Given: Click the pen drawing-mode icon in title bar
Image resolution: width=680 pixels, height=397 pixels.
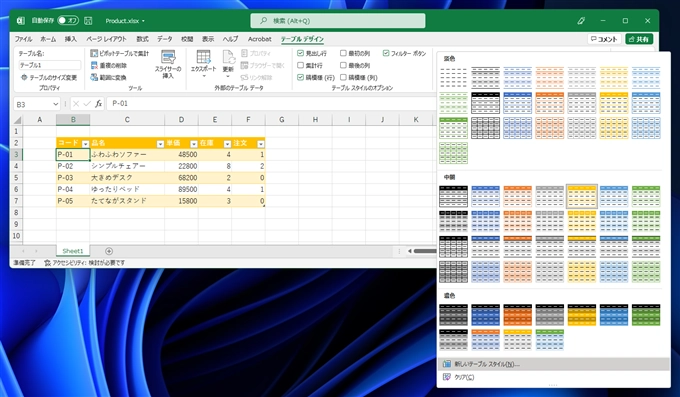Looking at the screenshot, I should pos(581,20).
